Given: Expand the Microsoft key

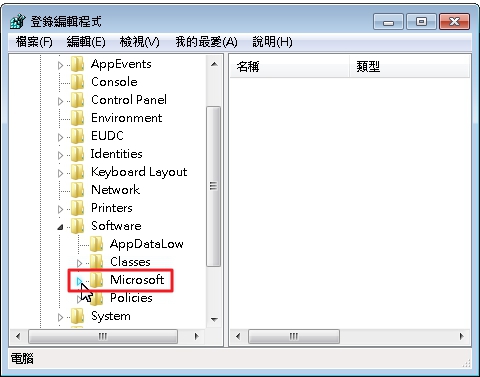Looking at the screenshot, I should point(79,281).
